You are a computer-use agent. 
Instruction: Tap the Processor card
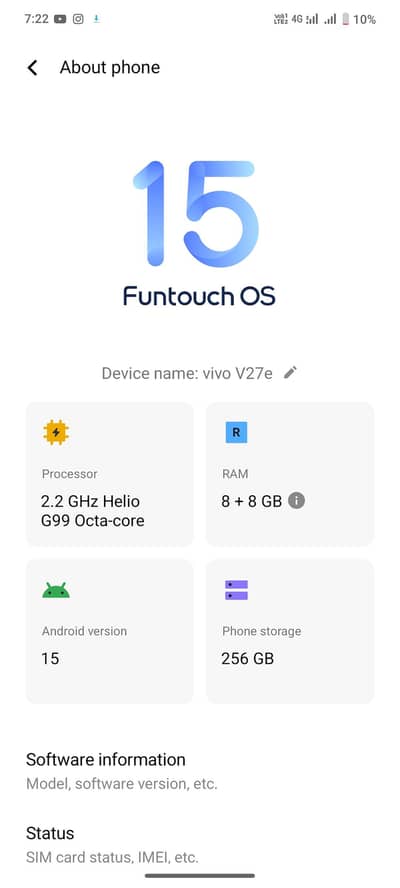point(110,475)
